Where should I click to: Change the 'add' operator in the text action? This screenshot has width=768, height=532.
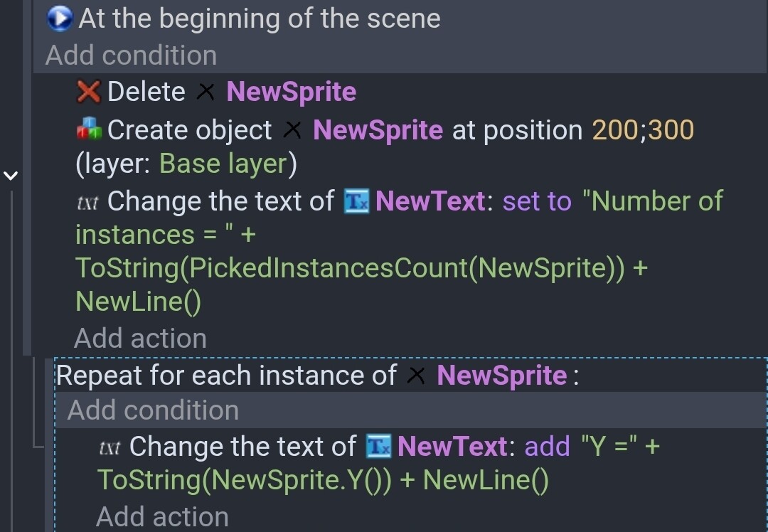pyautogui.click(x=547, y=447)
